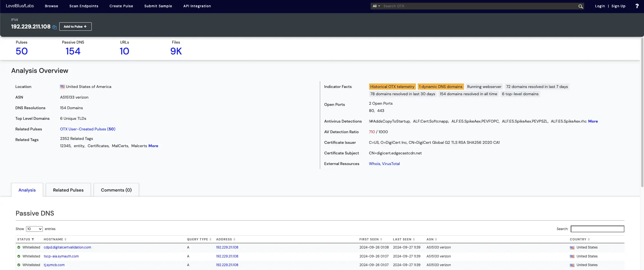Click the Add to Pulse button
644x270 pixels.
tap(75, 27)
